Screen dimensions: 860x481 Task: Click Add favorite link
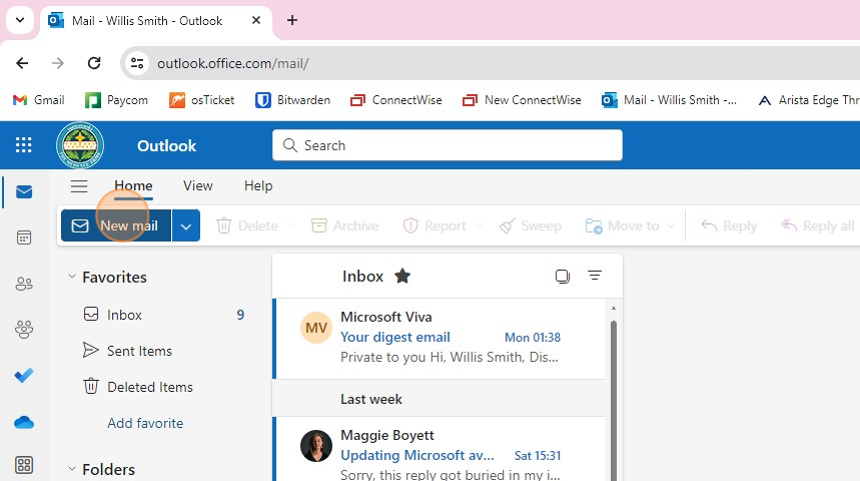pos(145,423)
